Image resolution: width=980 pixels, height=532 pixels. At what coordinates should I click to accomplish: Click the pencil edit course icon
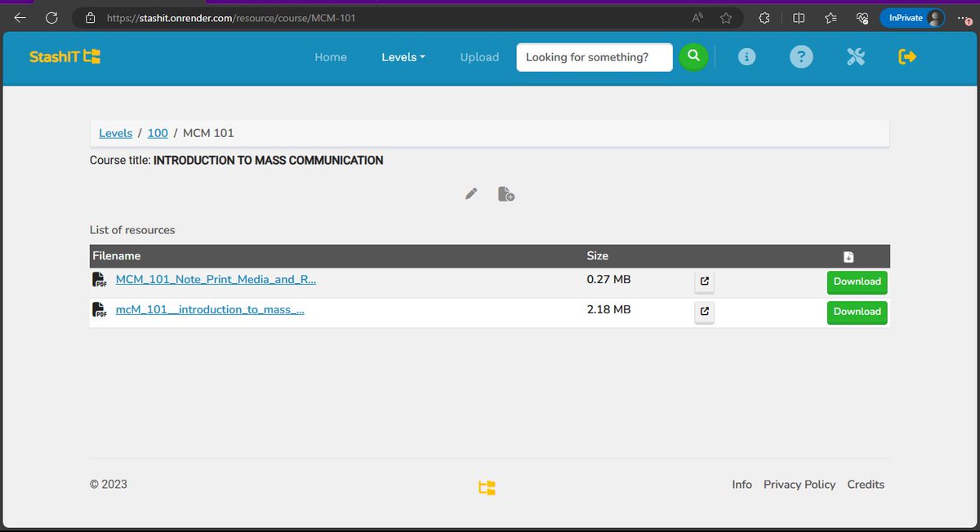click(x=471, y=193)
